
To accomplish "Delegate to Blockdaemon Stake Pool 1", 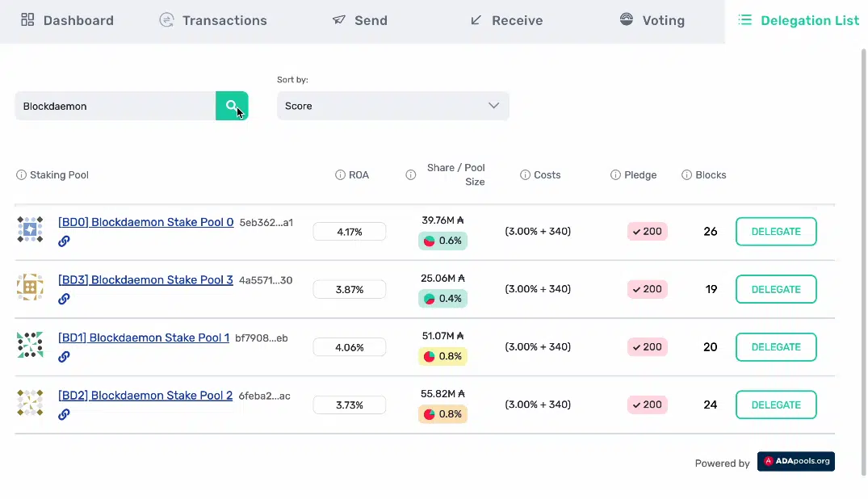I will pos(776,347).
